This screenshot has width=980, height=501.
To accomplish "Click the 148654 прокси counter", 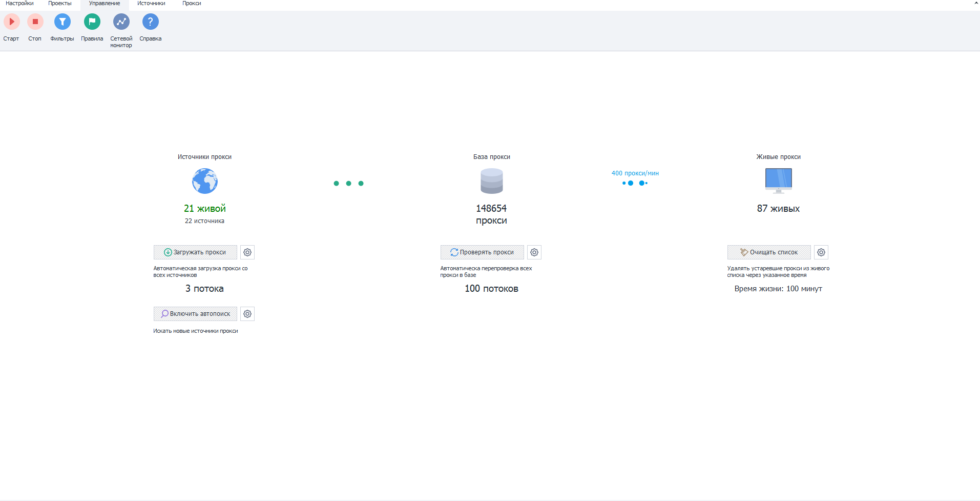I will (491, 214).
